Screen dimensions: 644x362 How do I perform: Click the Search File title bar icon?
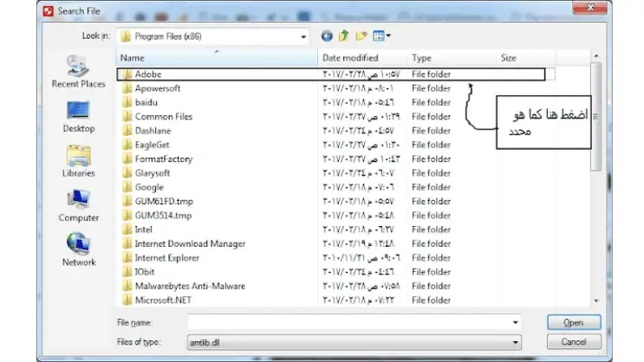[x=48, y=11]
